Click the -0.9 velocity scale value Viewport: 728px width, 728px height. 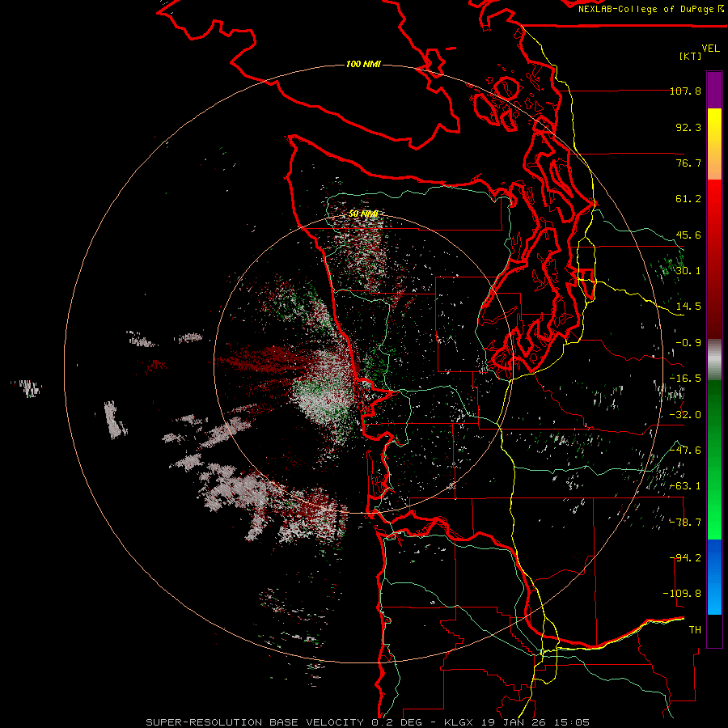pyautogui.click(x=688, y=343)
